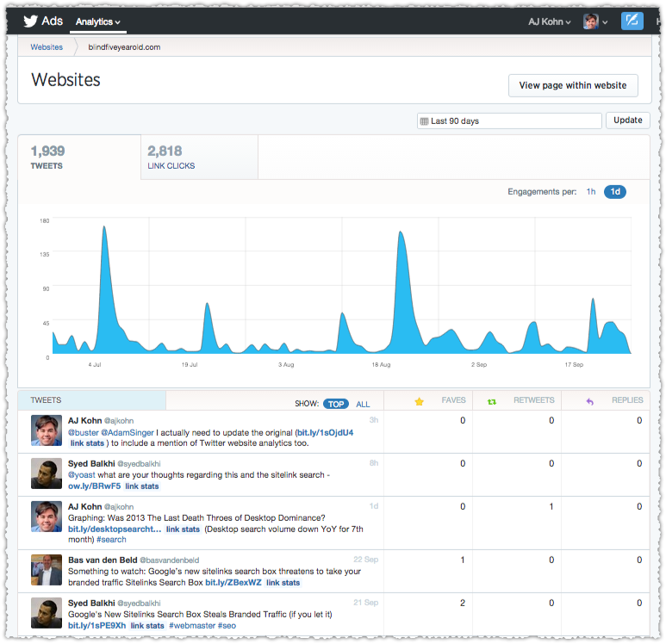Screen dimensions: 666x644
Task: Click the calendar icon in date field
Action: coord(424,121)
